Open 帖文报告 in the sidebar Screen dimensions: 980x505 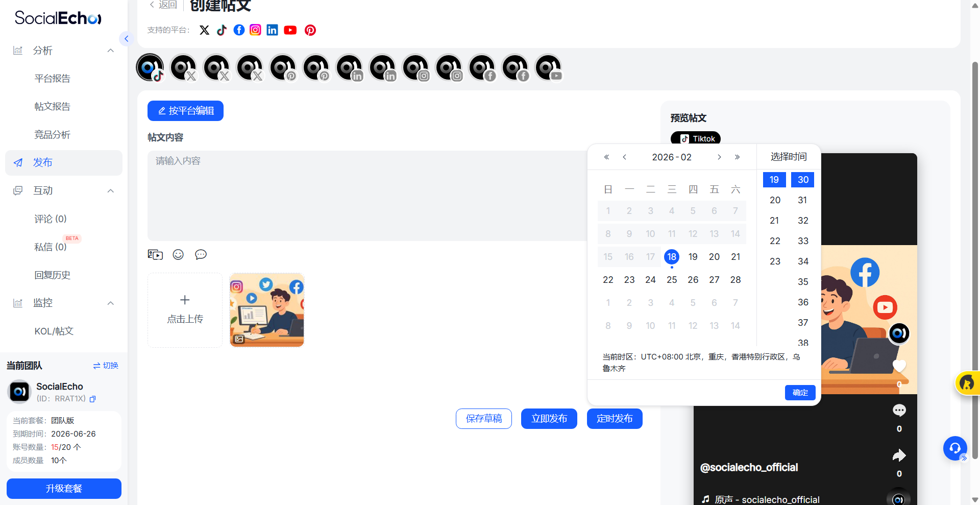pyautogui.click(x=52, y=107)
